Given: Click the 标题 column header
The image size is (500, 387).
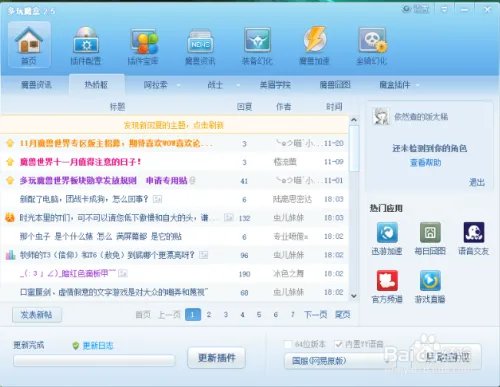Looking at the screenshot, I should (x=117, y=107).
